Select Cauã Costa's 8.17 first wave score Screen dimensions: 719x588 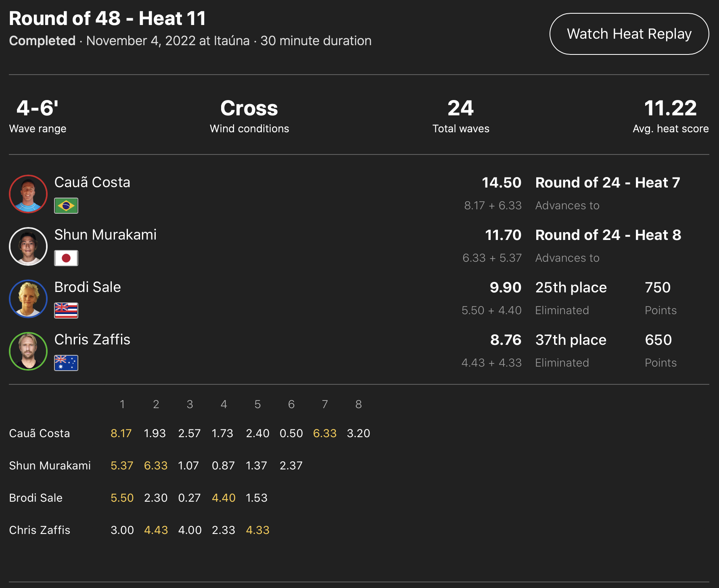coord(121,434)
